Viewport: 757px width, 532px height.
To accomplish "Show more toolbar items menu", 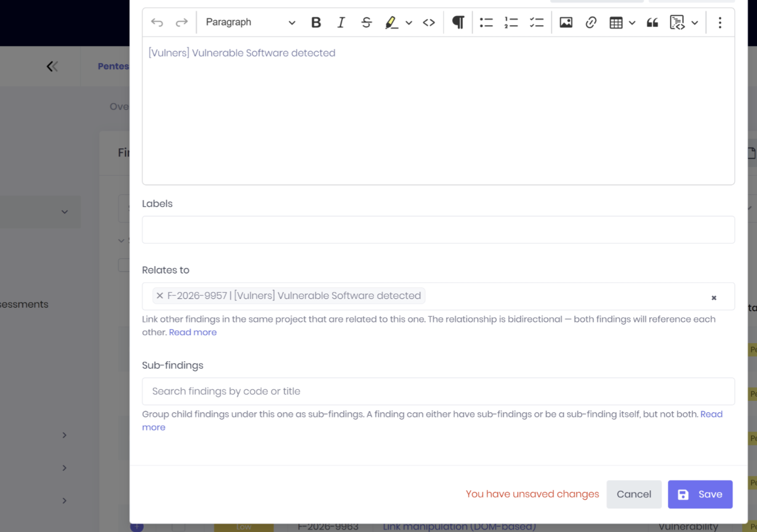I will [720, 23].
